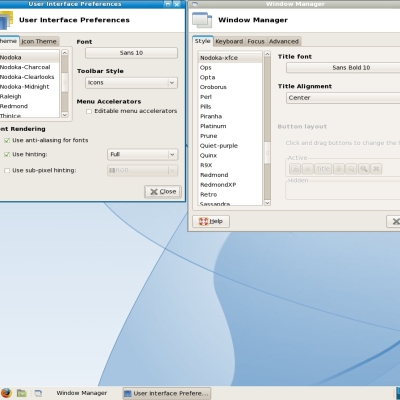400x400 pixels.
Task: Click the Sans Bold 10 title font button
Action: (x=343, y=68)
